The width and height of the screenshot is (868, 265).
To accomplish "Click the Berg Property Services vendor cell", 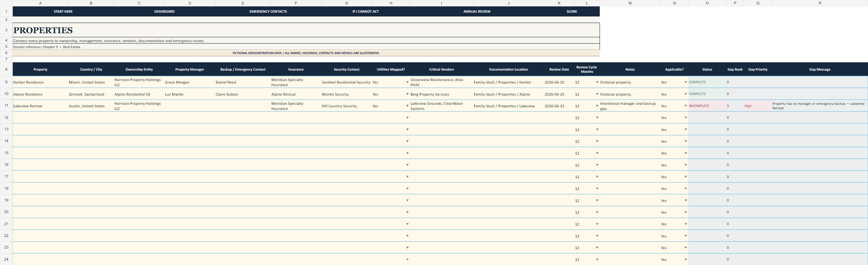I will pyautogui.click(x=441, y=94).
